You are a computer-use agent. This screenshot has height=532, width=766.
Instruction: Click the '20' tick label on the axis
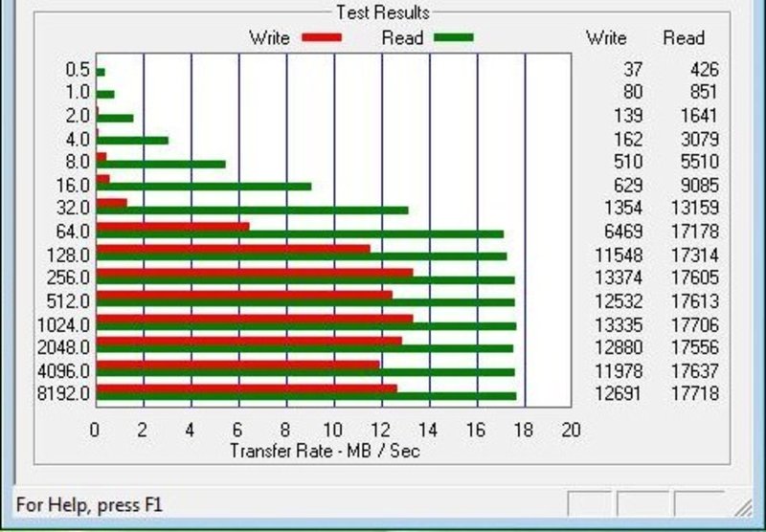(571, 430)
